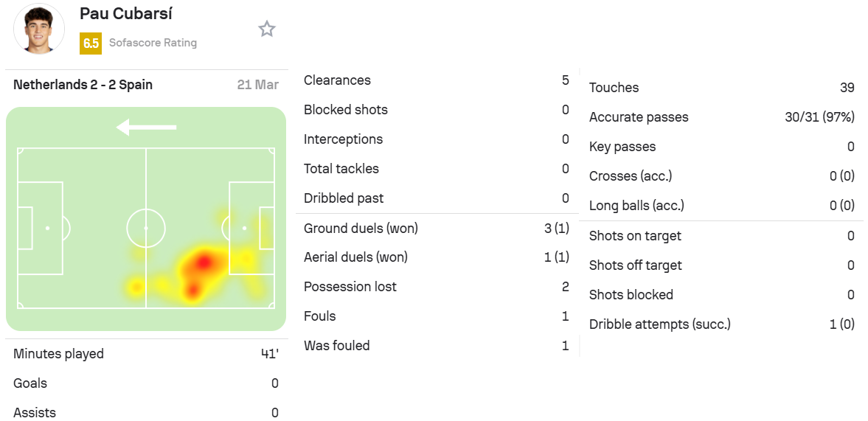Select the Clearances stat row
The height and width of the screenshot is (421, 868).
[437, 80]
